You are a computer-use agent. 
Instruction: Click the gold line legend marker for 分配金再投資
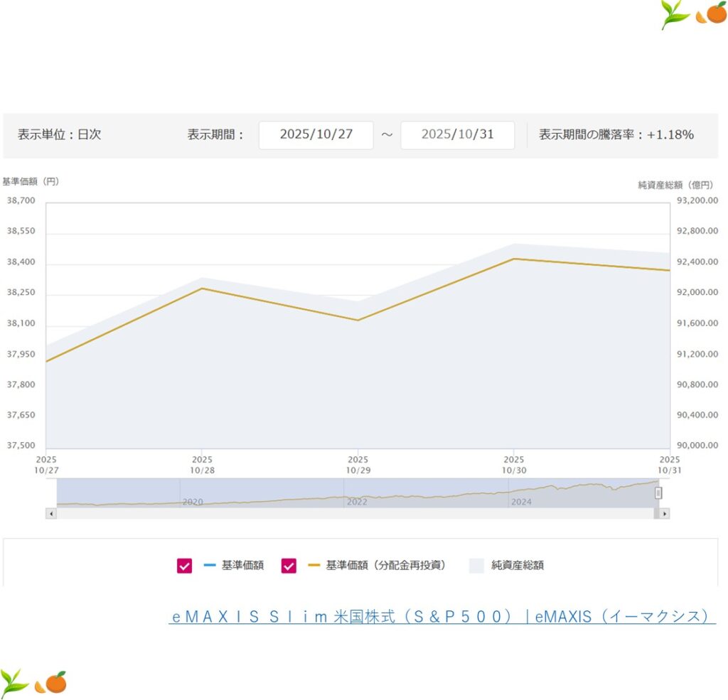click(314, 566)
